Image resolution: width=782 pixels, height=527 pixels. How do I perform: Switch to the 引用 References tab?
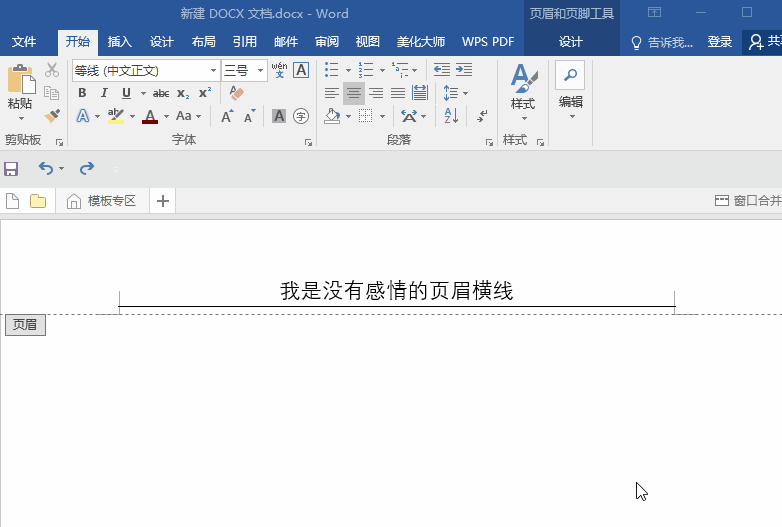245,42
